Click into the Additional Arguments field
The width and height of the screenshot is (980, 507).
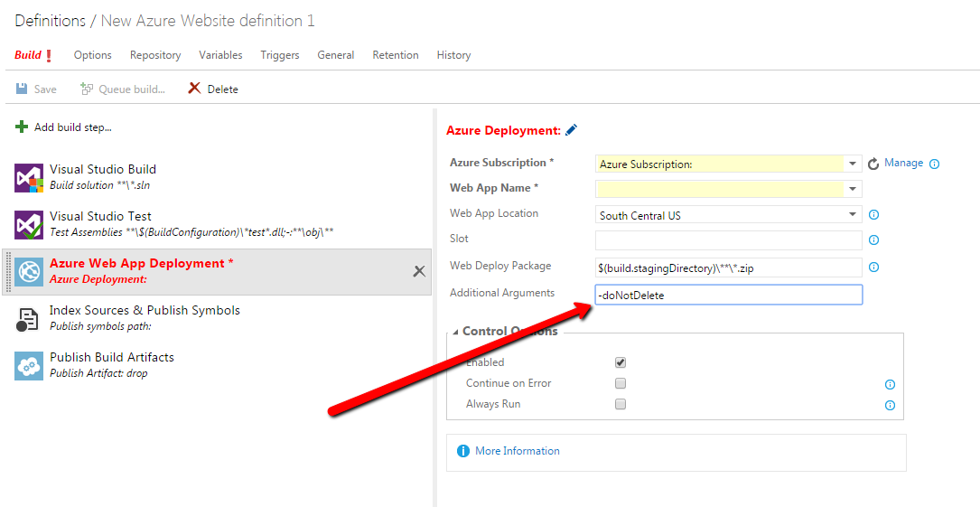point(729,296)
